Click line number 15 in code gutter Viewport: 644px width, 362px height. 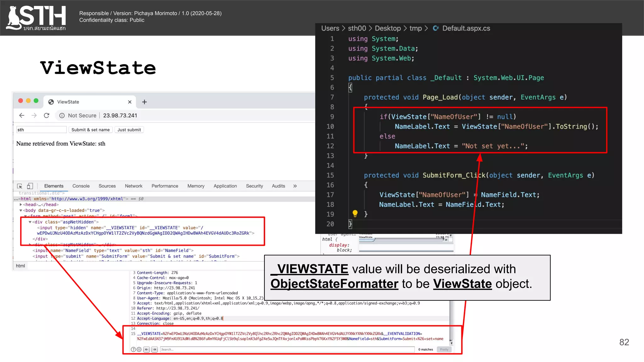pyautogui.click(x=330, y=175)
